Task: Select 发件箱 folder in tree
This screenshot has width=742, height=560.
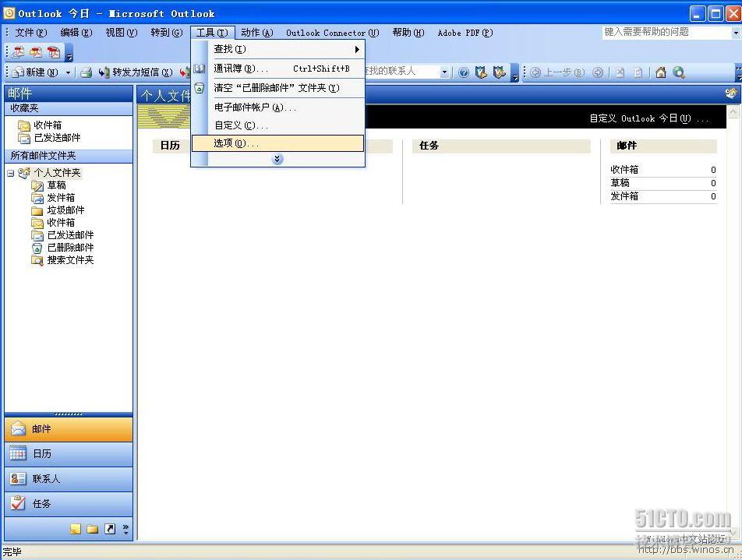Action: coord(61,198)
